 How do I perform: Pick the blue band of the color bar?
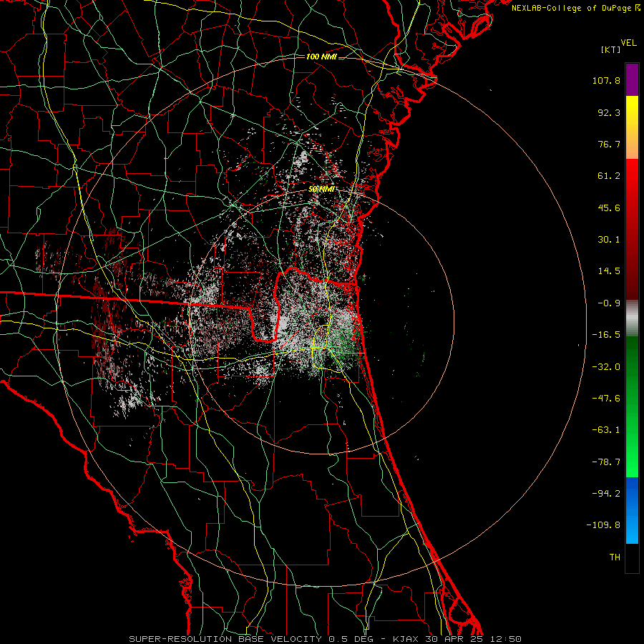(x=632, y=510)
